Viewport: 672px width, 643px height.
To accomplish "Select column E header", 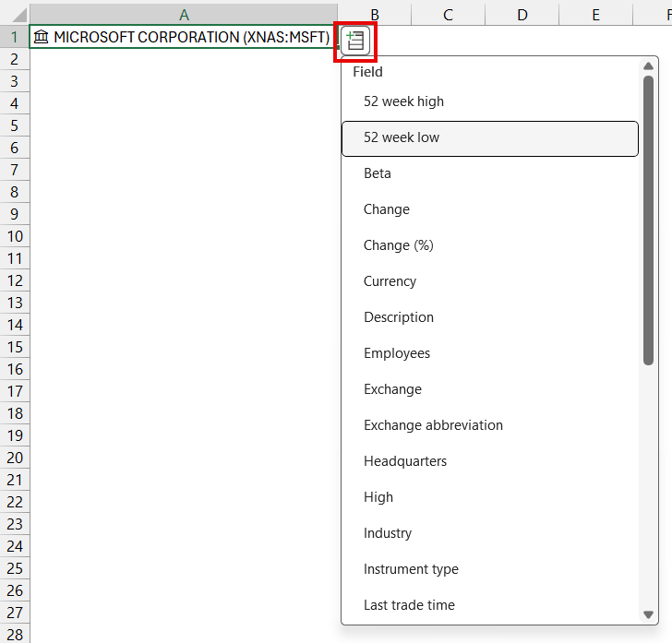I will (x=595, y=15).
